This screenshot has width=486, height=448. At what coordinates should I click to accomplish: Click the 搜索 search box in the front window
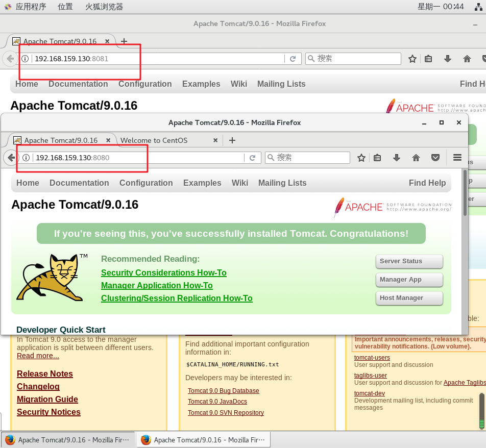pos(307,158)
